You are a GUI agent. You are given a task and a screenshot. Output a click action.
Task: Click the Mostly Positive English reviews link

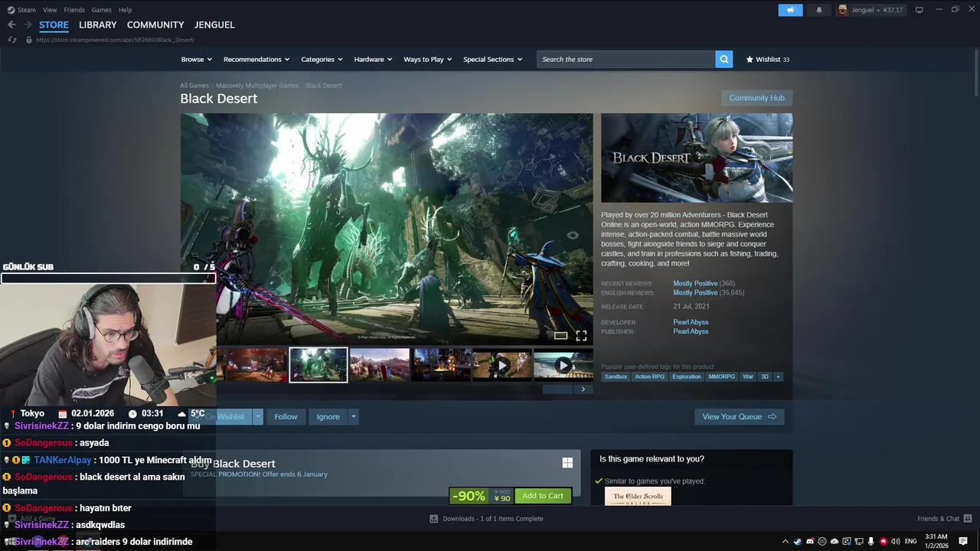[x=695, y=292]
